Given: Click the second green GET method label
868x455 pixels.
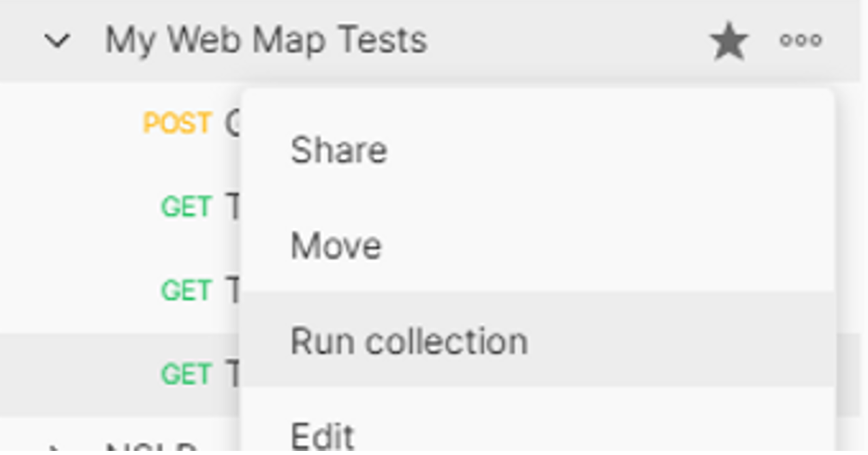Looking at the screenshot, I should 186,291.
